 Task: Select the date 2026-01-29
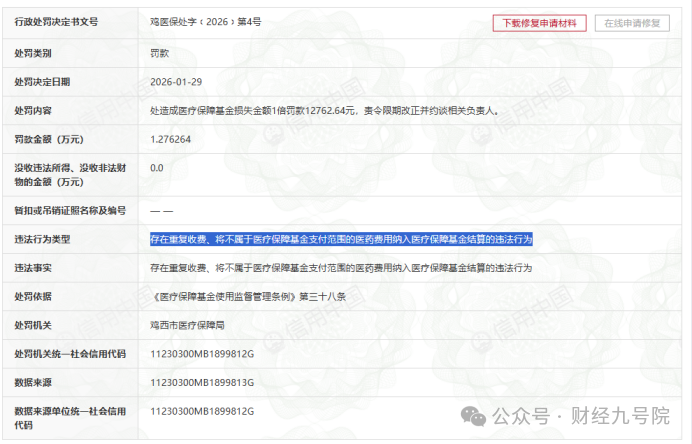tap(176, 82)
